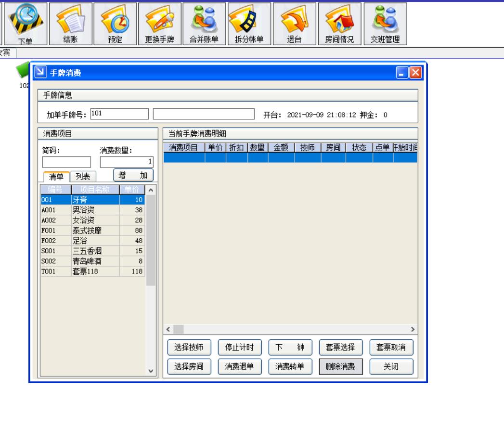The image size is (504, 427).
Task: Click the 删除消费 button
Action: 340,366
